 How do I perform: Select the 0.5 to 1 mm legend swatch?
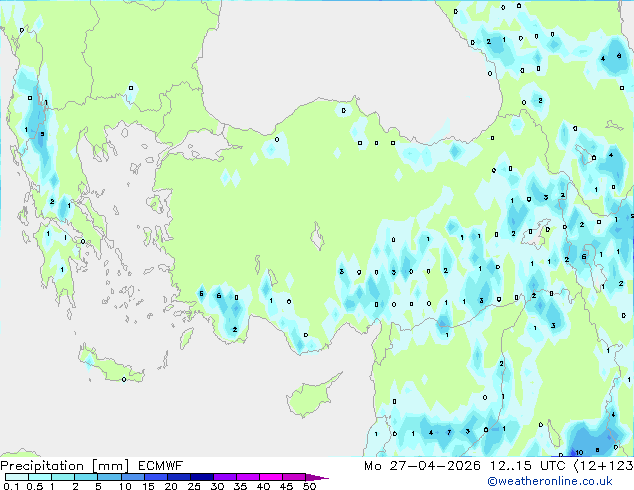[40, 477]
